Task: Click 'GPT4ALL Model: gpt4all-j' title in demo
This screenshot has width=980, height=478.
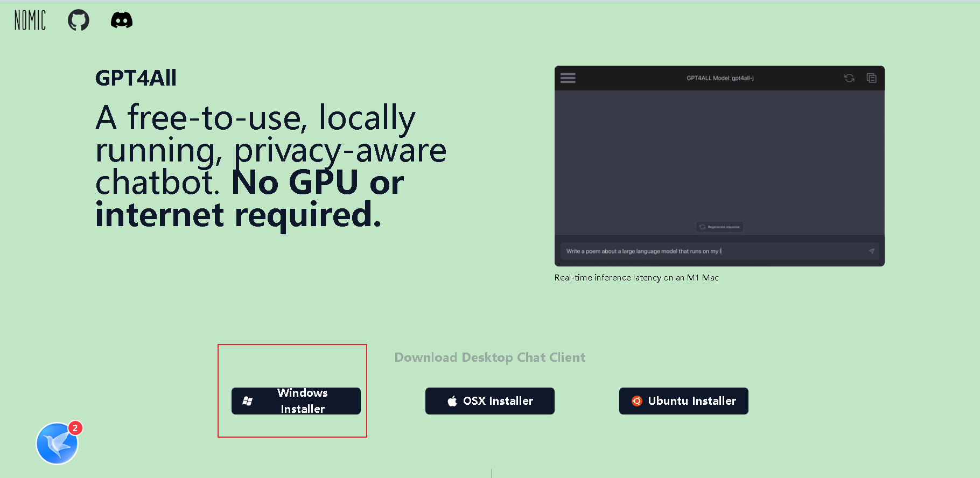Action: (x=720, y=78)
